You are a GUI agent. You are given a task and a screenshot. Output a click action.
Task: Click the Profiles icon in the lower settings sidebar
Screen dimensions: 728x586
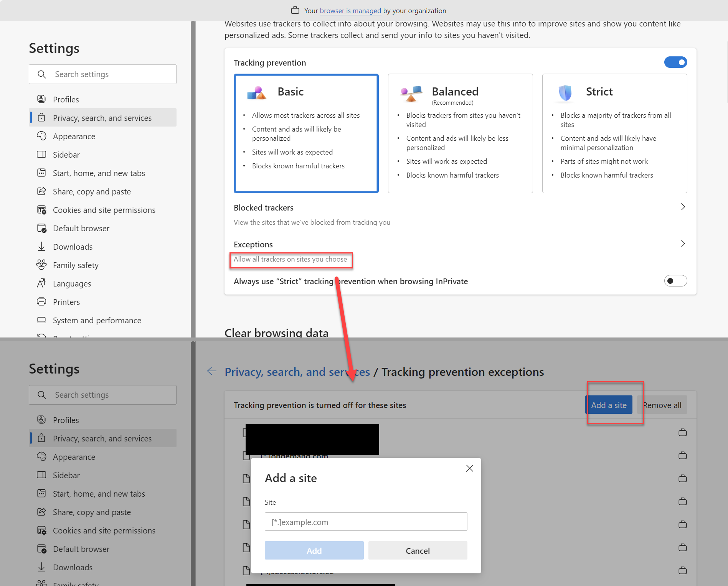tap(41, 420)
